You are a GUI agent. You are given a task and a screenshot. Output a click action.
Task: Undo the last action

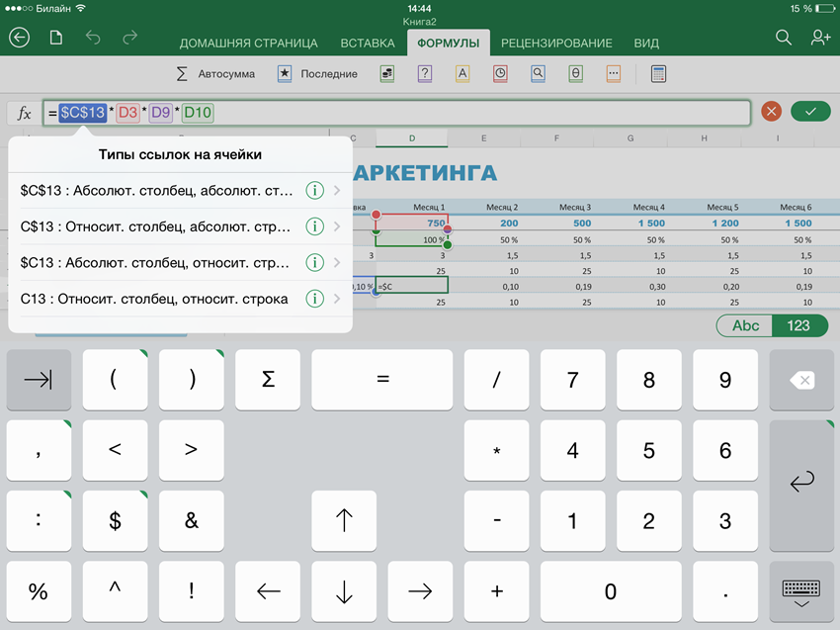click(93, 38)
